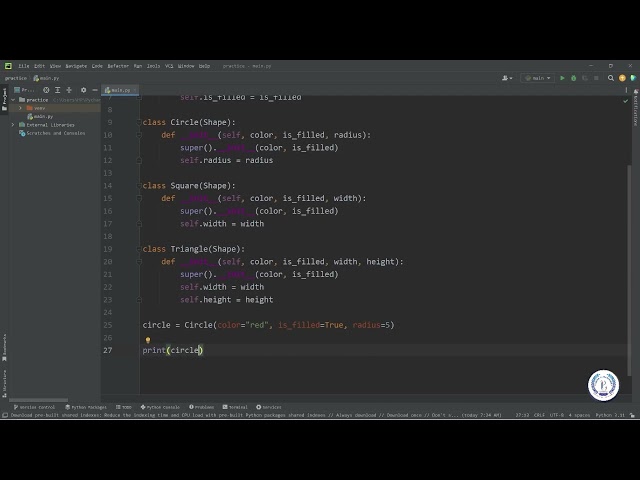Open the Project view selector dropdown

coord(24,90)
